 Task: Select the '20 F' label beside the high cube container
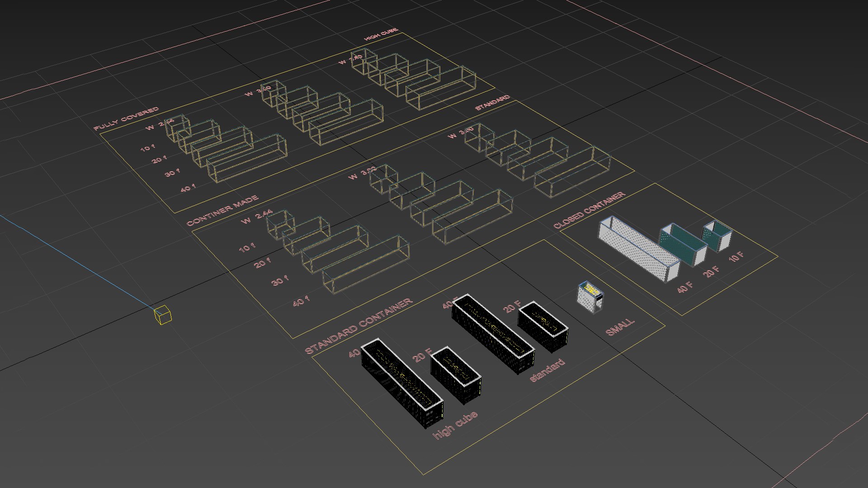(423, 355)
